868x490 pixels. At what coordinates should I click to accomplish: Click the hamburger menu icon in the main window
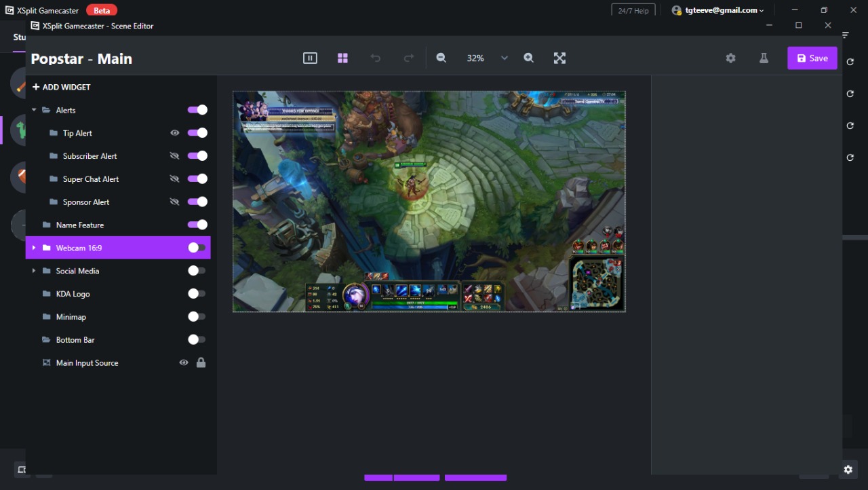pos(846,35)
